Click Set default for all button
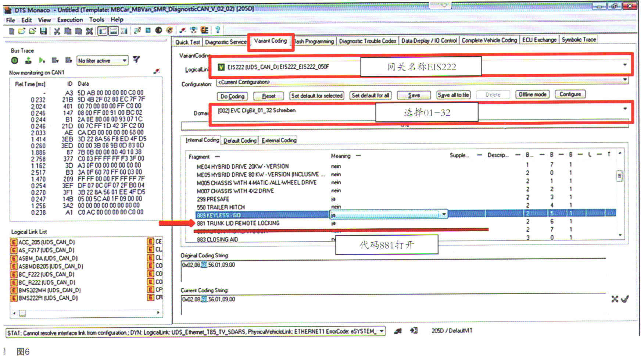 (x=370, y=96)
